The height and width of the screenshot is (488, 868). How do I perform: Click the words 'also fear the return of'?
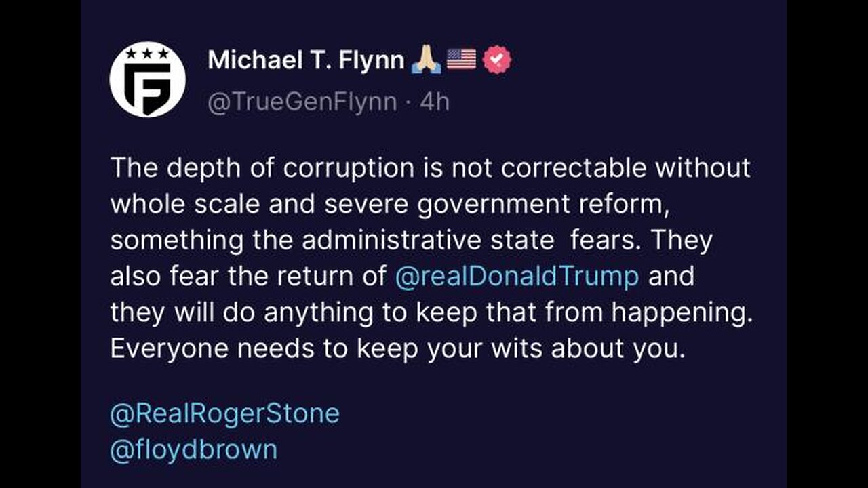point(248,277)
